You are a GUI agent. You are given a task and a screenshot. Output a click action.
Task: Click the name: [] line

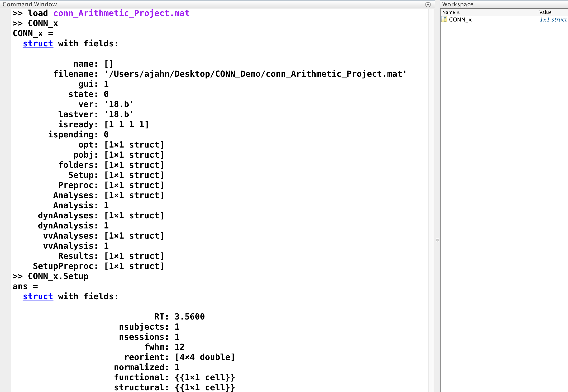(x=93, y=64)
